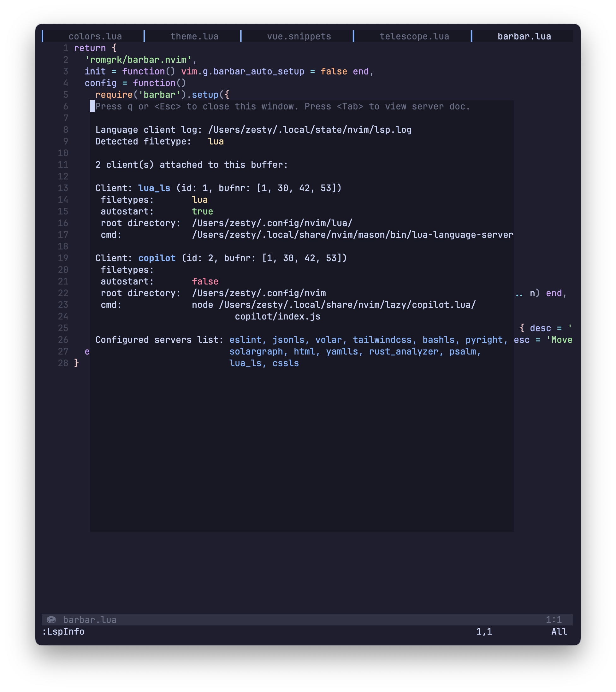The image size is (616, 692).
Task: Click barbar.lua name in statusline
Action: click(90, 619)
